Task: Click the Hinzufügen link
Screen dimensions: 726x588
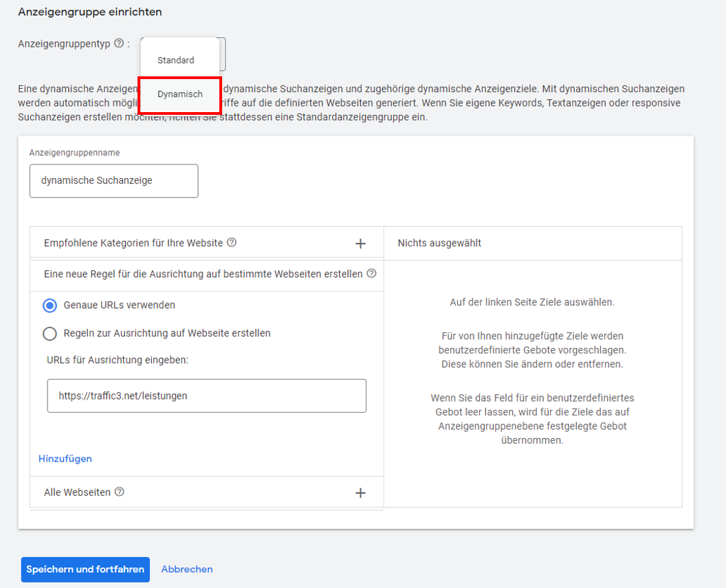Action: pyautogui.click(x=65, y=458)
